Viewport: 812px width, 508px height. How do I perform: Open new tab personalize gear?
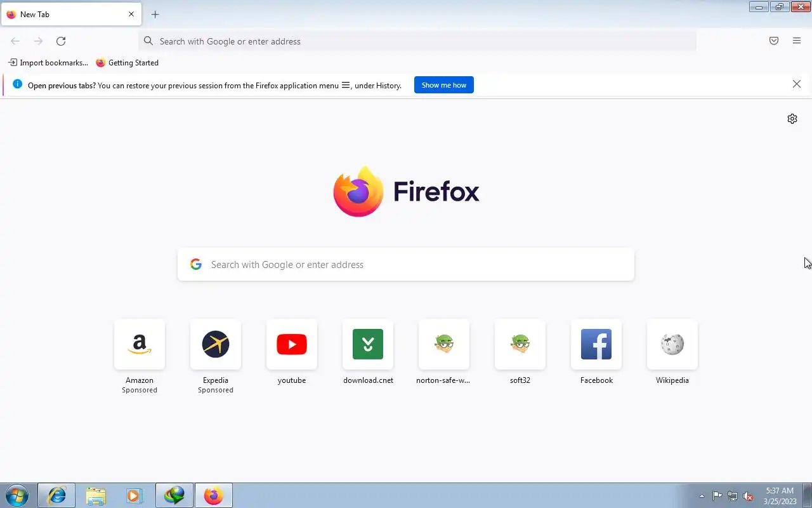coord(792,119)
